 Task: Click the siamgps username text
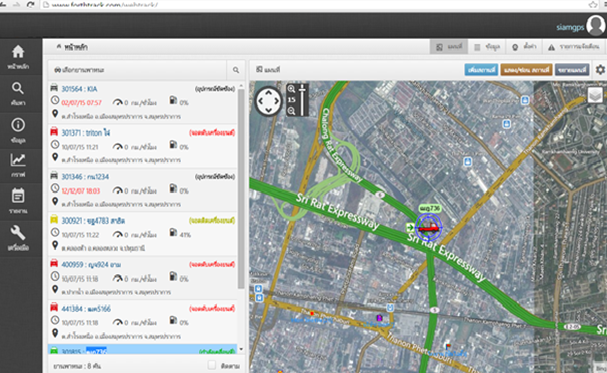[570, 27]
